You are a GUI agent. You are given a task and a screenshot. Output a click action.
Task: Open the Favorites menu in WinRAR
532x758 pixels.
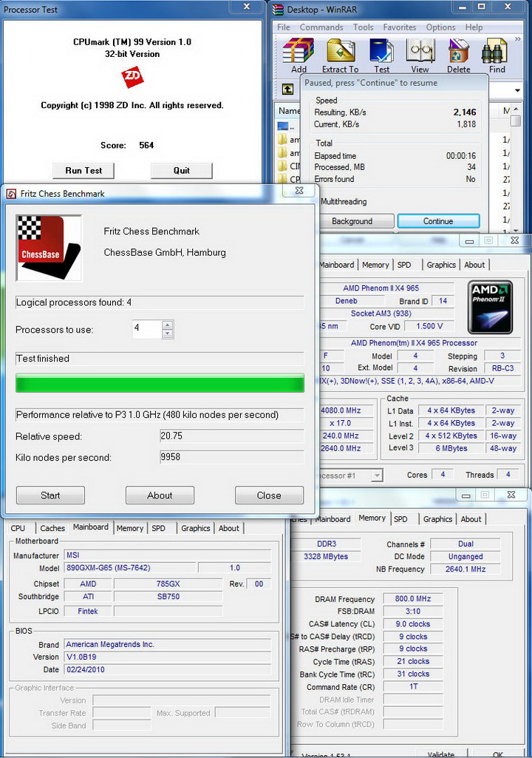(x=400, y=27)
